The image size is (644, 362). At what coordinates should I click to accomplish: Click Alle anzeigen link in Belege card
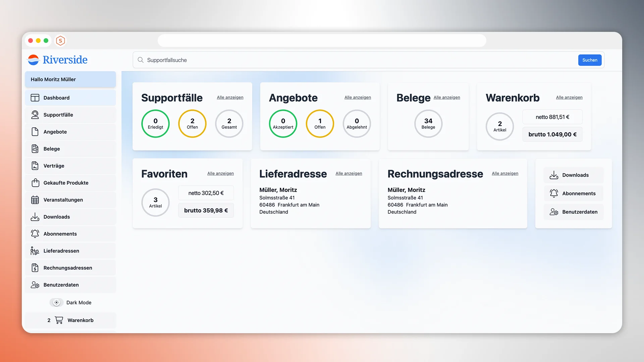[x=446, y=98]
